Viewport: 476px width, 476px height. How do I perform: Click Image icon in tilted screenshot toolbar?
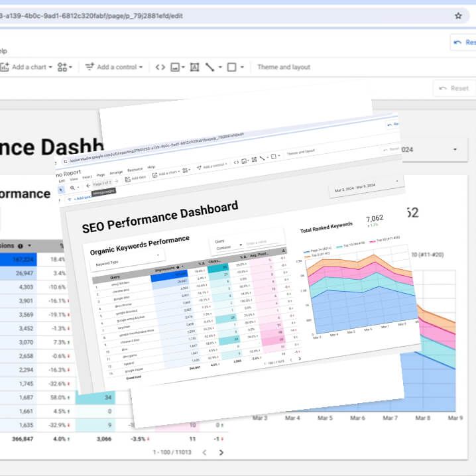244,161
